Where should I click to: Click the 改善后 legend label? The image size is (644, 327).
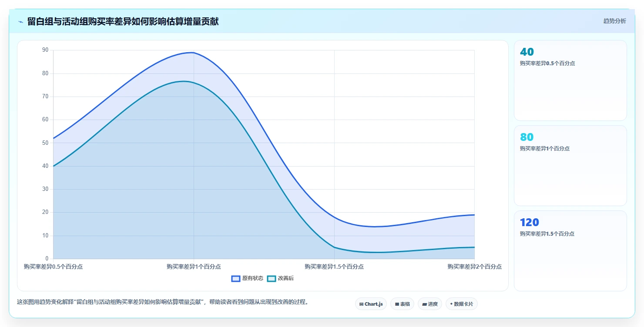pos(286,278)
